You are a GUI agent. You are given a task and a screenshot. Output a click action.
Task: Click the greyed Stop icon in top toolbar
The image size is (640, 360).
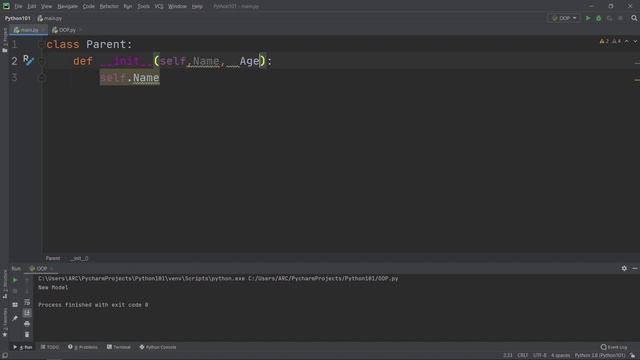coord(620,18)
